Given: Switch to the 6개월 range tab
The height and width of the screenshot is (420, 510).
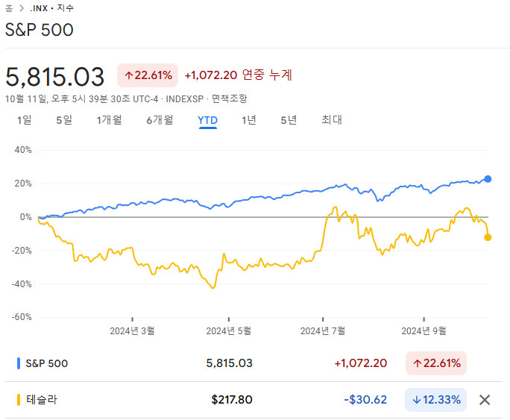Looking at the screenshot, I should (160, 119).
